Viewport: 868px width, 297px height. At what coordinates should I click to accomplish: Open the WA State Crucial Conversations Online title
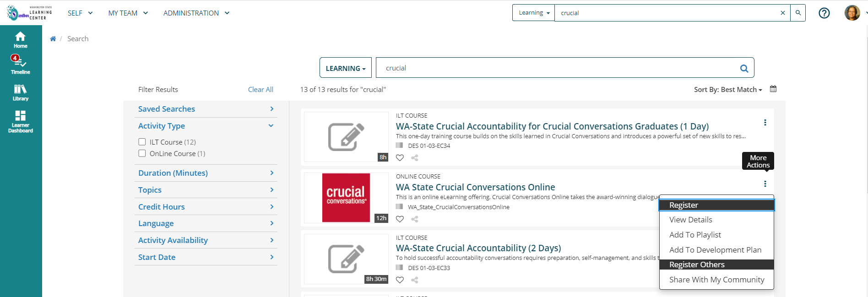[475, 187]
